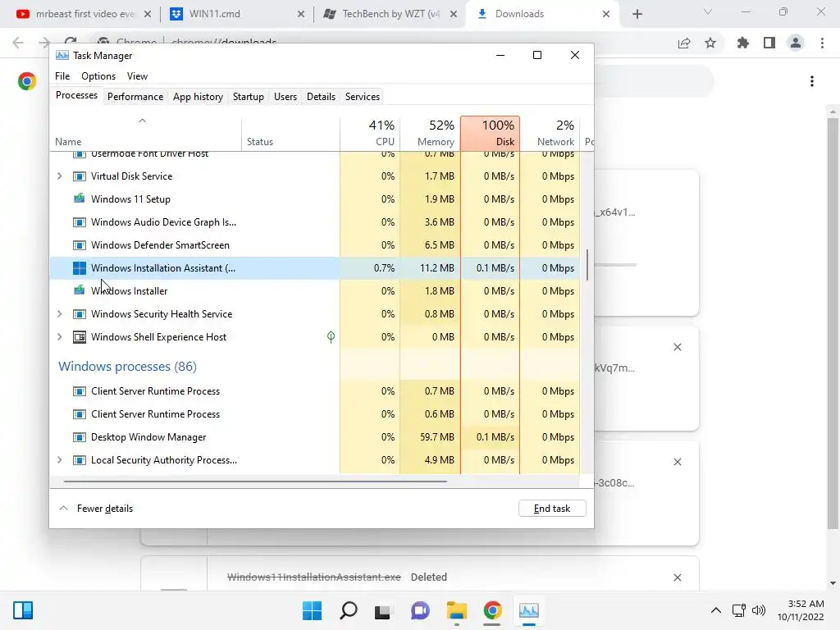840x630 pixels.
Task: Switch to Chrome from the taskbar
Action: click(x=492, y=610)
